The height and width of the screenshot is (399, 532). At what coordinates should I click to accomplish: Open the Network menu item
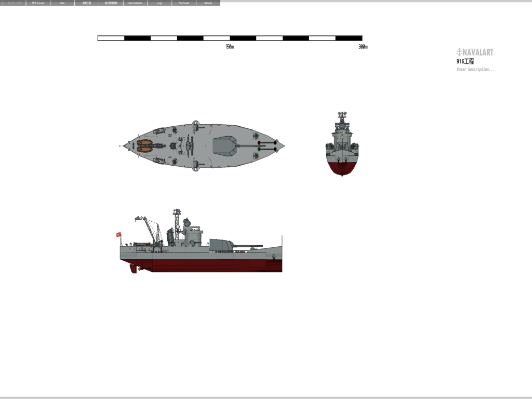click(x=208, y=3)
